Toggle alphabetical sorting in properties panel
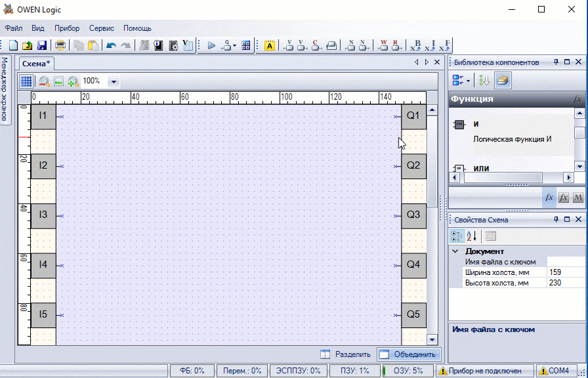 (472, 236)
